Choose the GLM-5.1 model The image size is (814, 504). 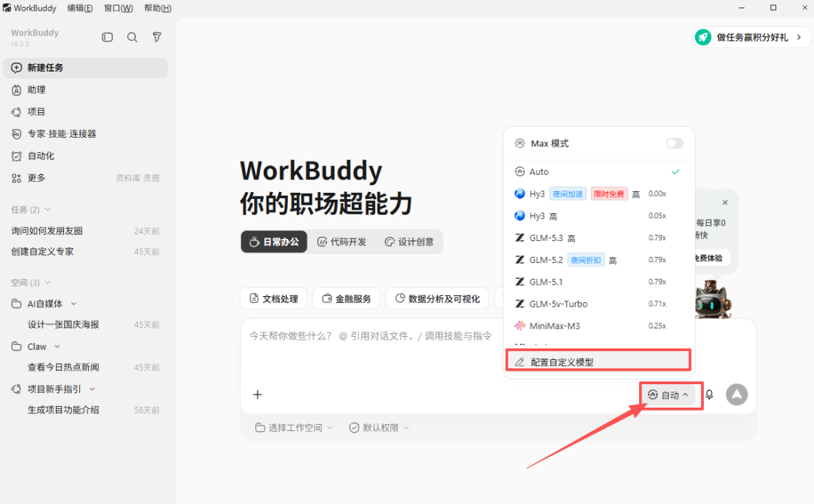(599, 282)
